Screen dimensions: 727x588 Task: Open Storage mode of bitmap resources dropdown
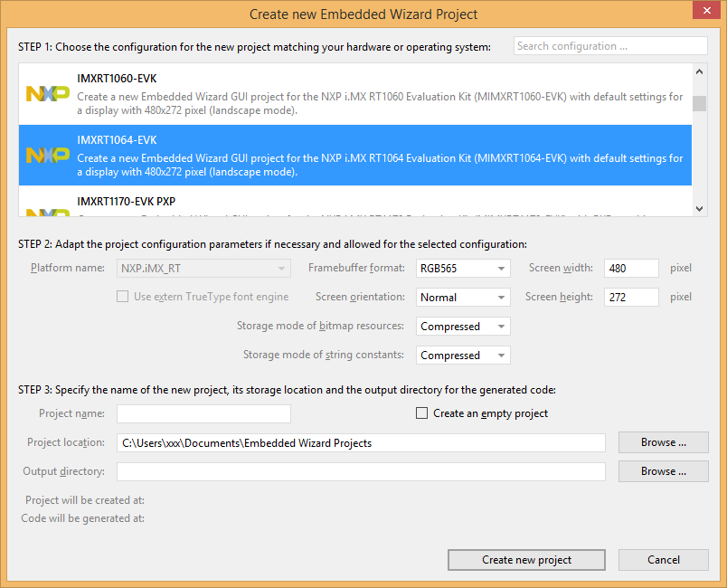pos(463,326)
